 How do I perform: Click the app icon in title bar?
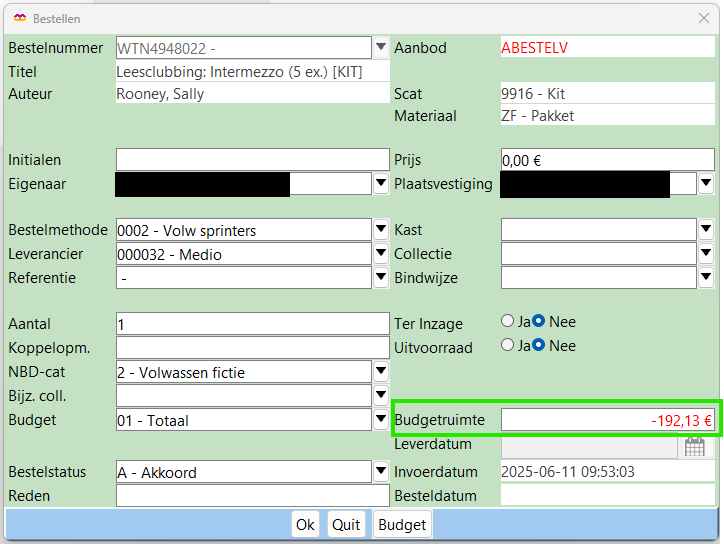click(20, 18)
